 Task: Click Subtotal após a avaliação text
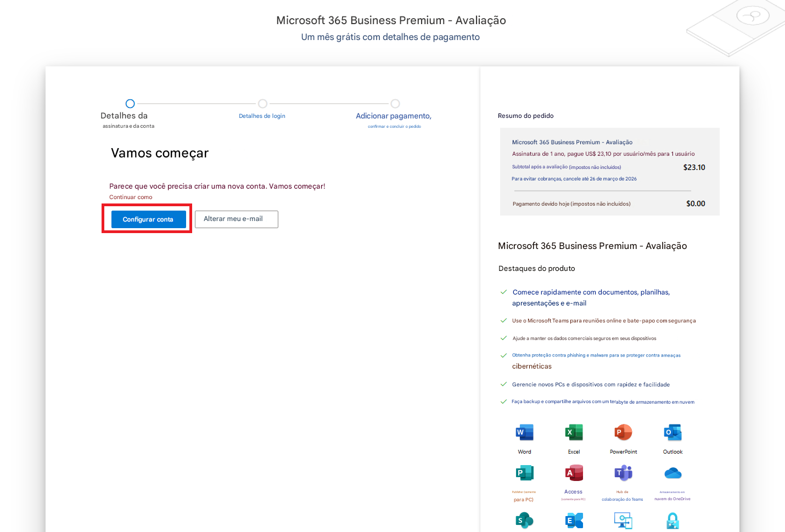[567, 167]
